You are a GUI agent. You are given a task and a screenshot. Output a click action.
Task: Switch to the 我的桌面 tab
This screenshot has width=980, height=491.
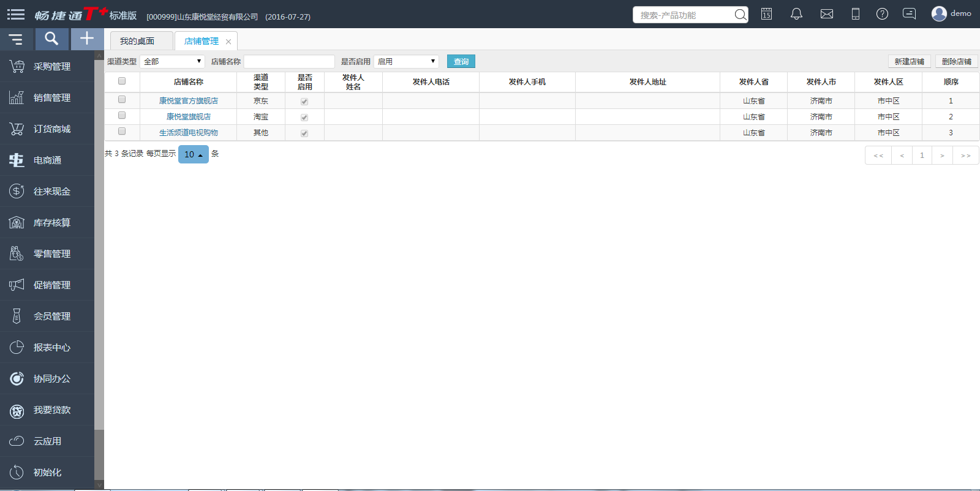point(137,41)
